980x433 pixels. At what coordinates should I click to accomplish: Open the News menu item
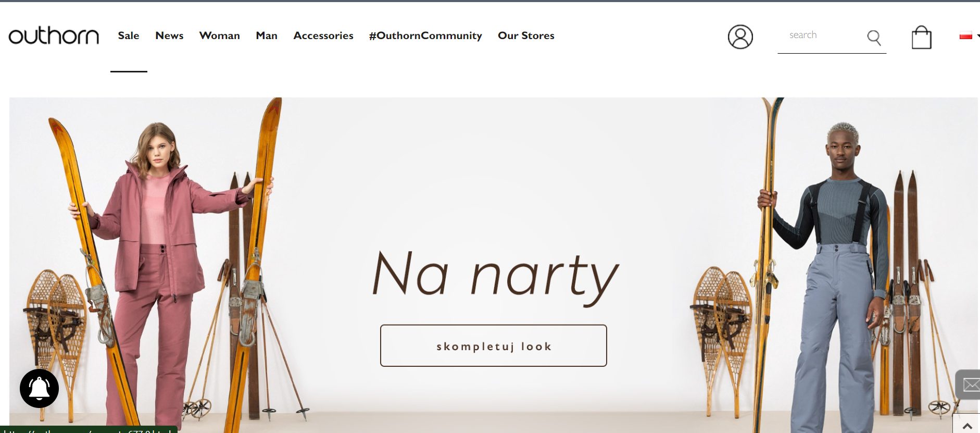[169, 35]
